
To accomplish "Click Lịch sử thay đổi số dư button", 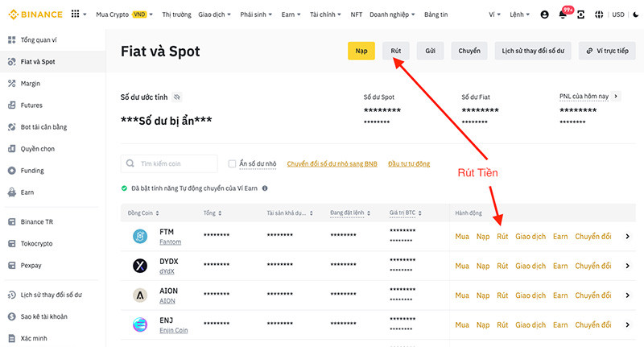I will click(x=533, y=51).
